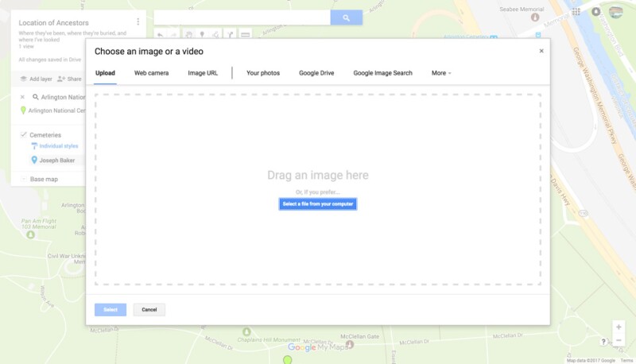
Task: Open the map options three-dot menu
Action: coord(138,21)
